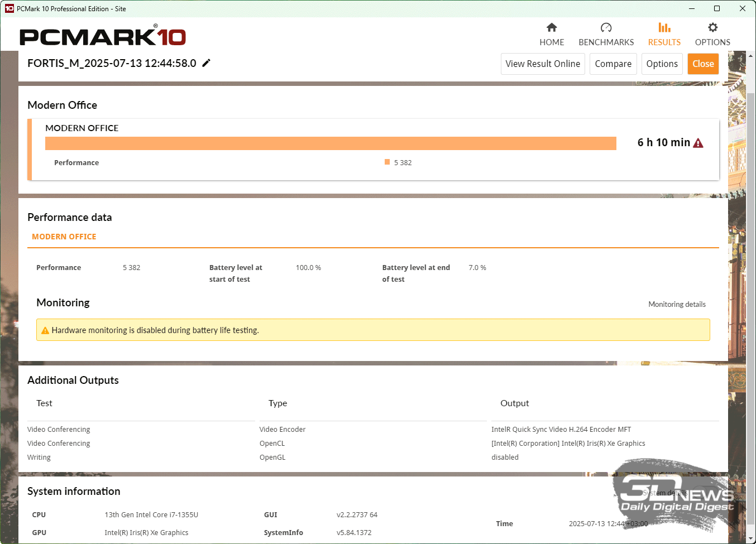Click the [Intel(R) Corporation] Intel(R) Iris(R) Xe Graphics output
756x544 pixels.
click(568, 444)
